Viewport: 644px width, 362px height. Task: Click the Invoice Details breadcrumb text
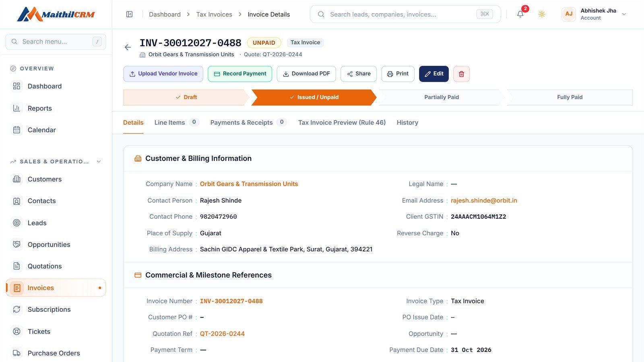tap(269, 14)
